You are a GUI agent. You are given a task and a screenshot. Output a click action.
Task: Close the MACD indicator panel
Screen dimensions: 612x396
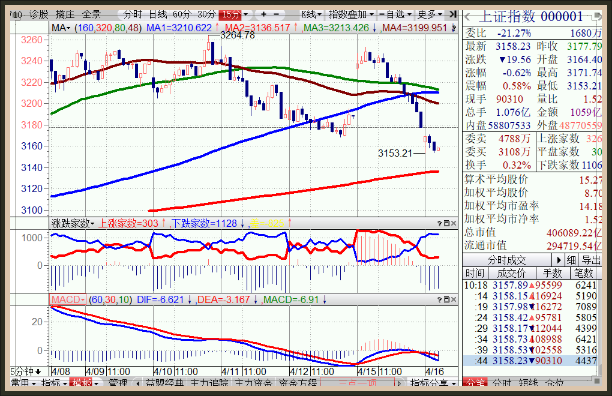[x=453, y=300]
